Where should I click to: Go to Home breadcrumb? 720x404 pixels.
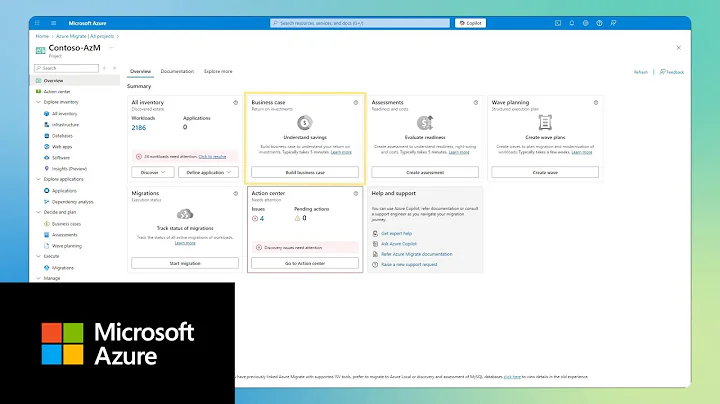[x=42, y=36]
